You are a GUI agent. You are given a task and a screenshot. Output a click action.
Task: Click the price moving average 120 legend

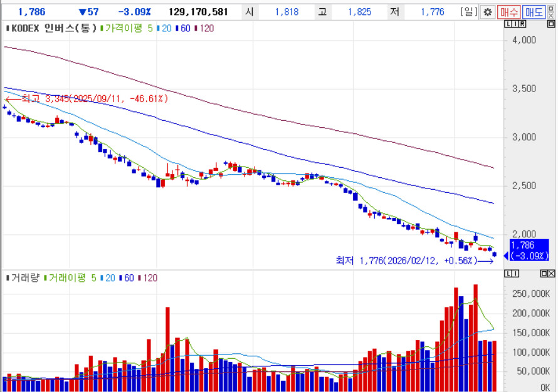[x=204, y=28]
